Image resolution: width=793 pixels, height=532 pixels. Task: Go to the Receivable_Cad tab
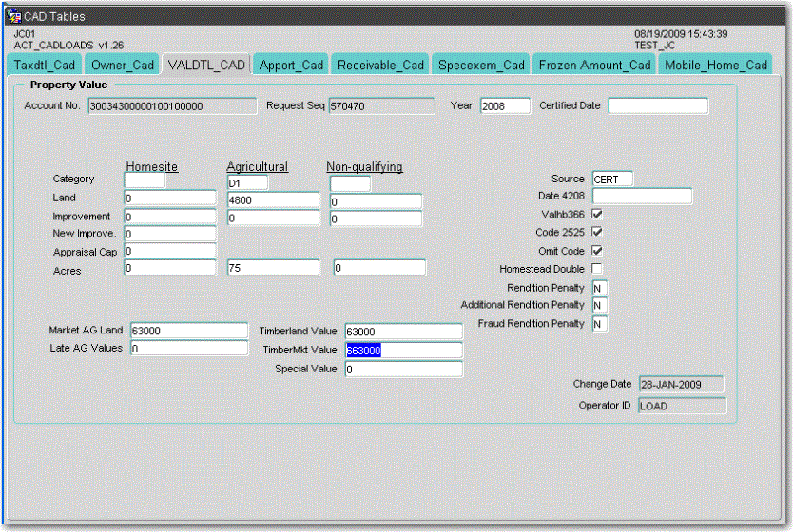tap(380, 65)
